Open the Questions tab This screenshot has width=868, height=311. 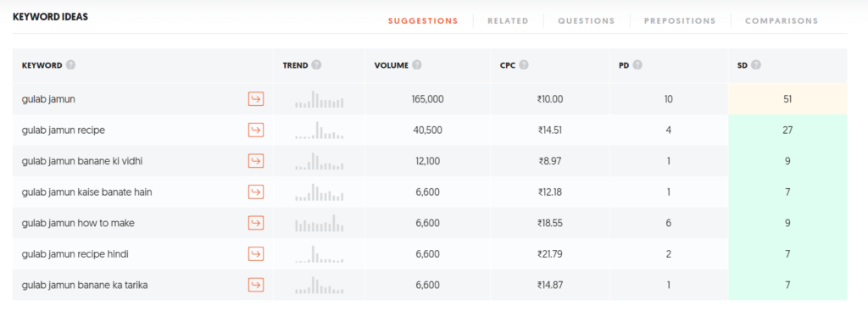[587, 21]
